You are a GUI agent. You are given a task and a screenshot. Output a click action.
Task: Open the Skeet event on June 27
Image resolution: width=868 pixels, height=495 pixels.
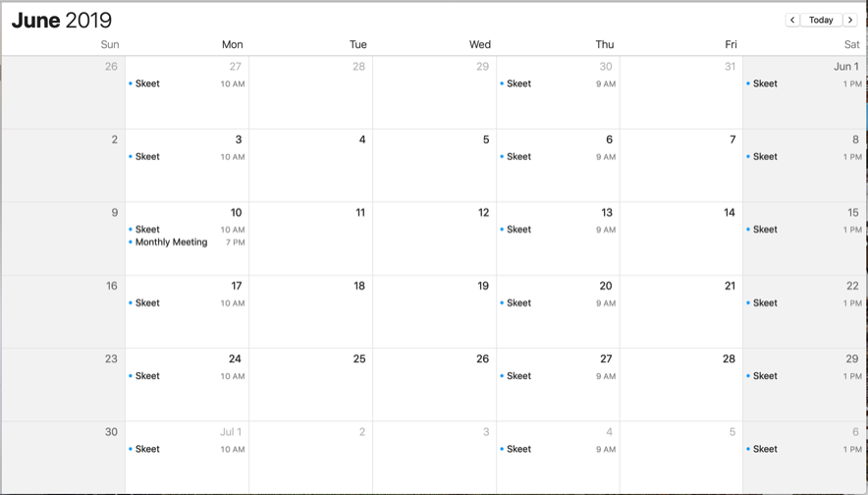click(558, 376)
